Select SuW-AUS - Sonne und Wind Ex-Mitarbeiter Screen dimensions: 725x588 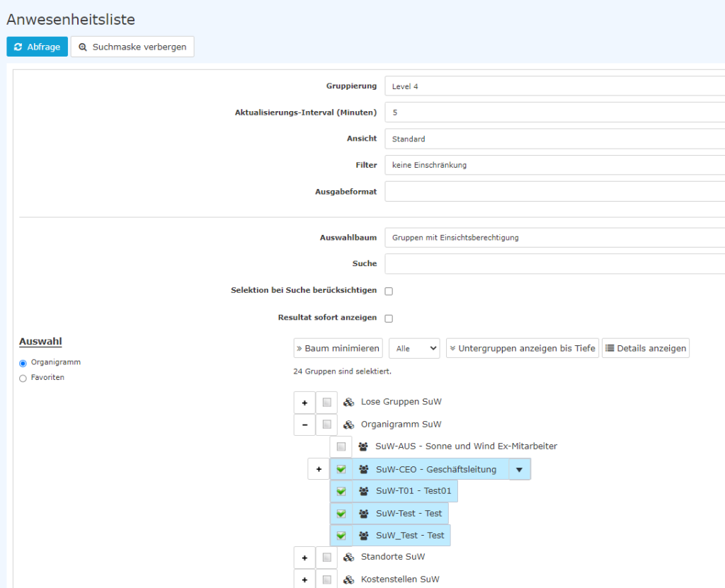tap(466, 446)
